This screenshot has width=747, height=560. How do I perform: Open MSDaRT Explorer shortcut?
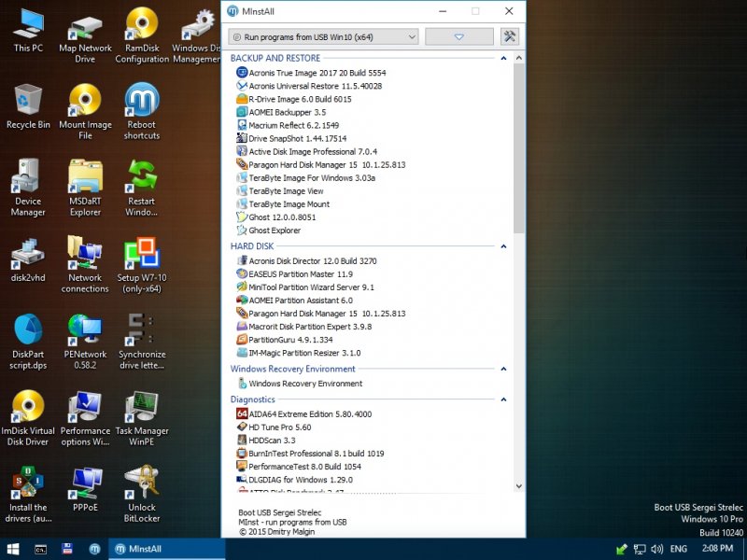point(85,189)
